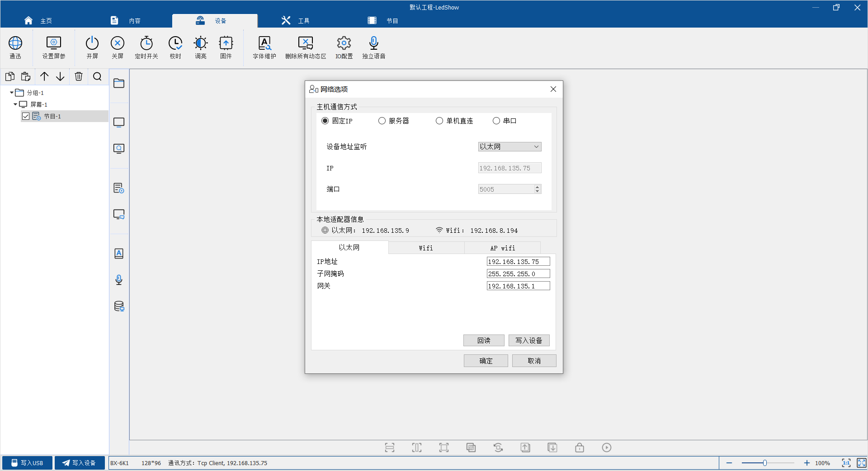Screen dimensions: 868x471
Task: Click the zoom in plus button
Action: [807, 463]
